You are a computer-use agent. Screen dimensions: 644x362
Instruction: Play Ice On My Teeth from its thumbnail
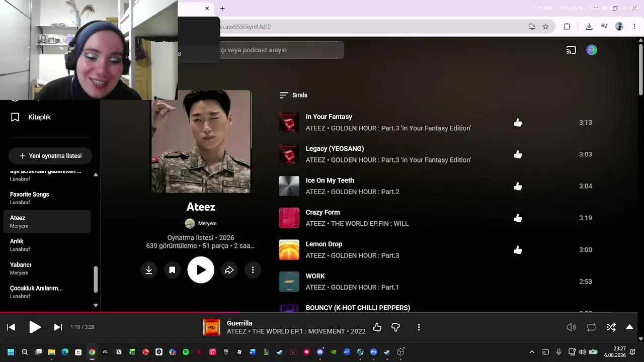pos(289,186)
